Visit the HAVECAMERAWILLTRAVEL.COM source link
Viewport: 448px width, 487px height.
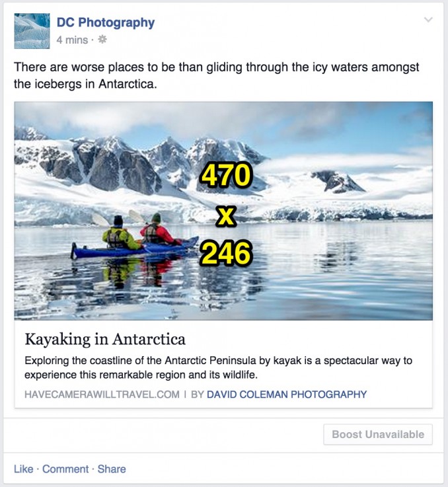pyautogui.click(x=102, y=394)
